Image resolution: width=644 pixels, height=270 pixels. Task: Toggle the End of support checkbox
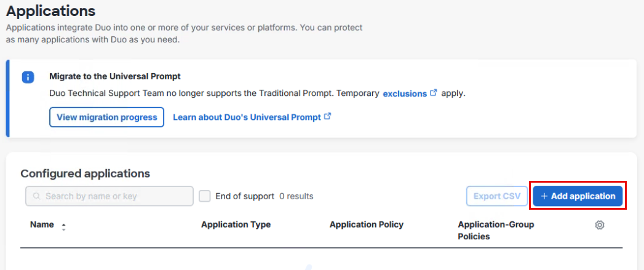coord(205,196)
